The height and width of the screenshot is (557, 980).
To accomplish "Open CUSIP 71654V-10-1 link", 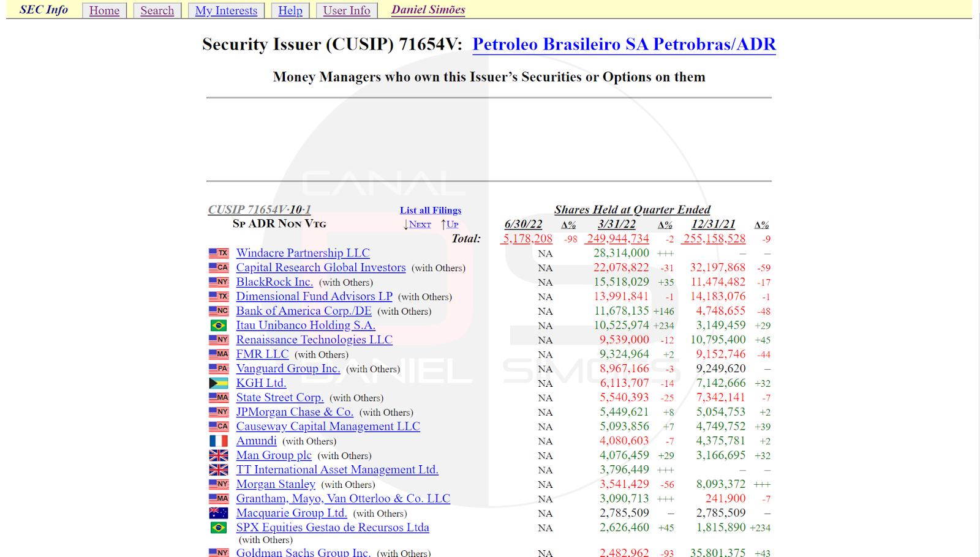I will click(x=260, y=209).
